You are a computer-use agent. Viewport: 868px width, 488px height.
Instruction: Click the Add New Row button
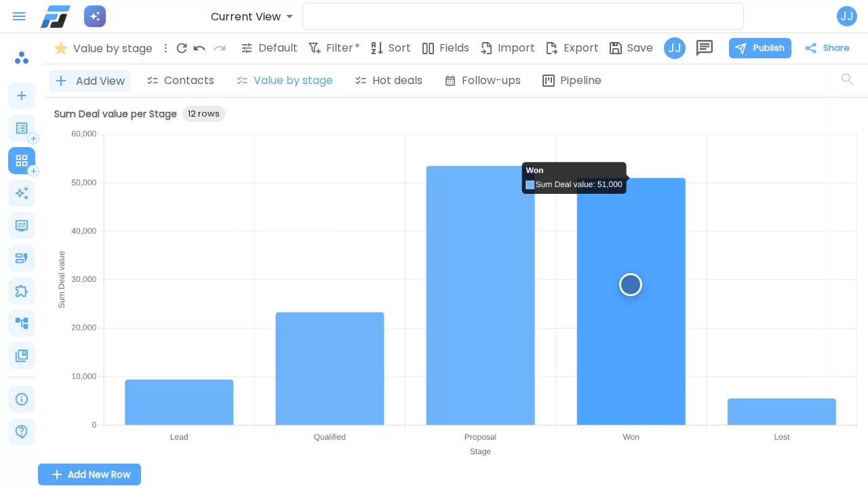point(90,474)
